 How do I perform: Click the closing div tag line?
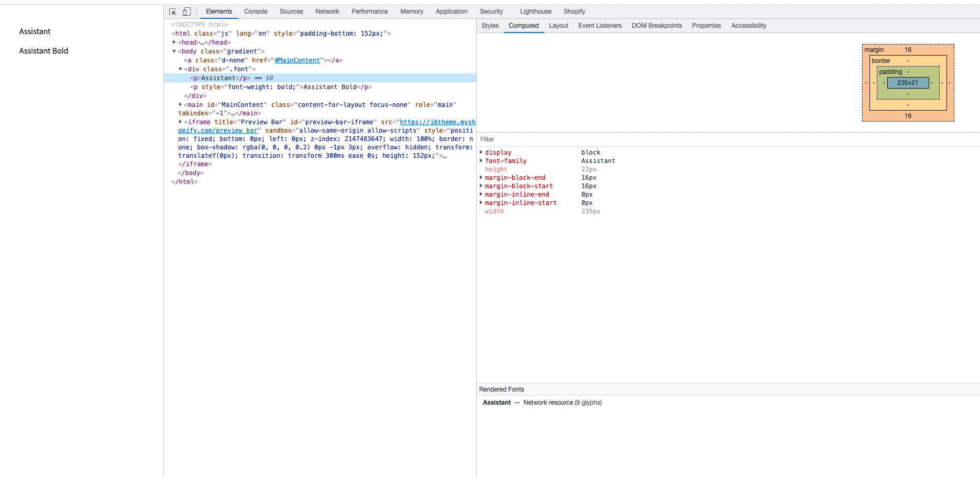point(195,96)
